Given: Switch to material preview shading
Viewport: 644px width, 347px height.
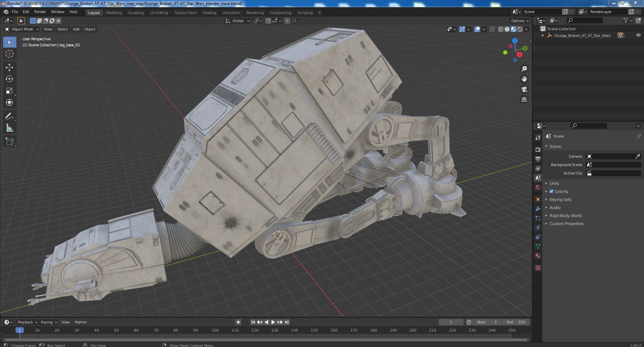Looking at the screenshot, I should pos(513,29).
